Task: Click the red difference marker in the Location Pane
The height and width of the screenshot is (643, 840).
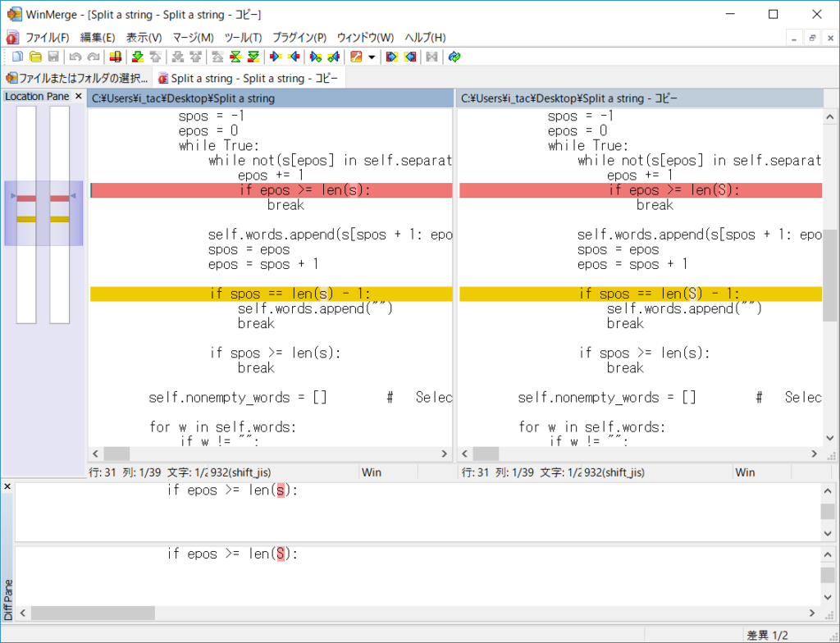Action: click(x=26, y=198)
